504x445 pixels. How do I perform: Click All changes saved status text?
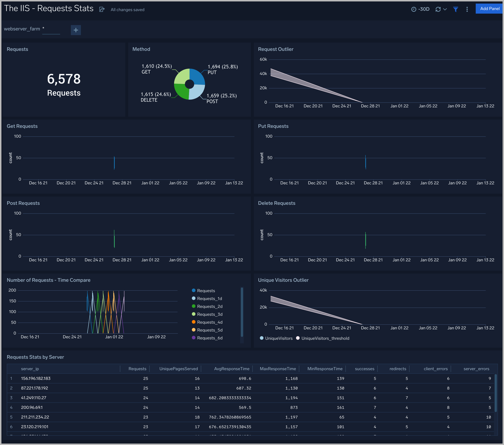(127, 10)
